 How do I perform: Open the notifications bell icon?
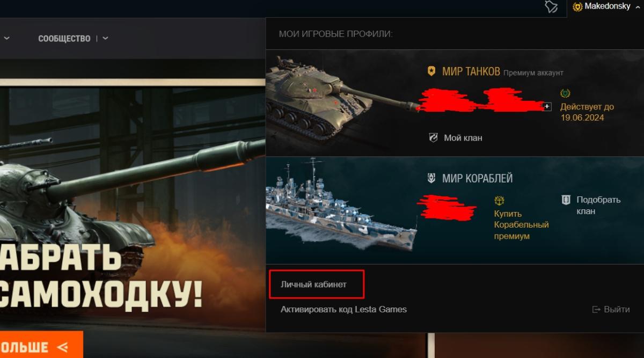pyautogui.click(x=551, y=6)
